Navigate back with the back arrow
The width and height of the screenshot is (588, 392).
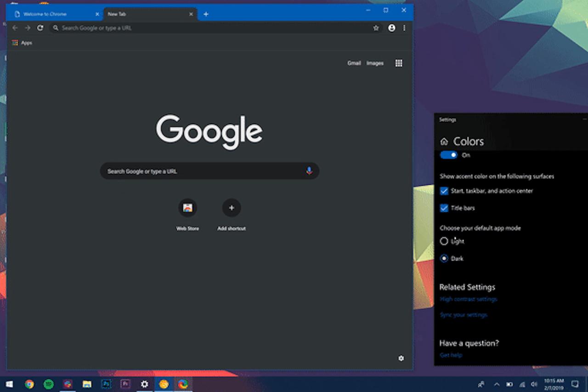[x=15, y=28]
